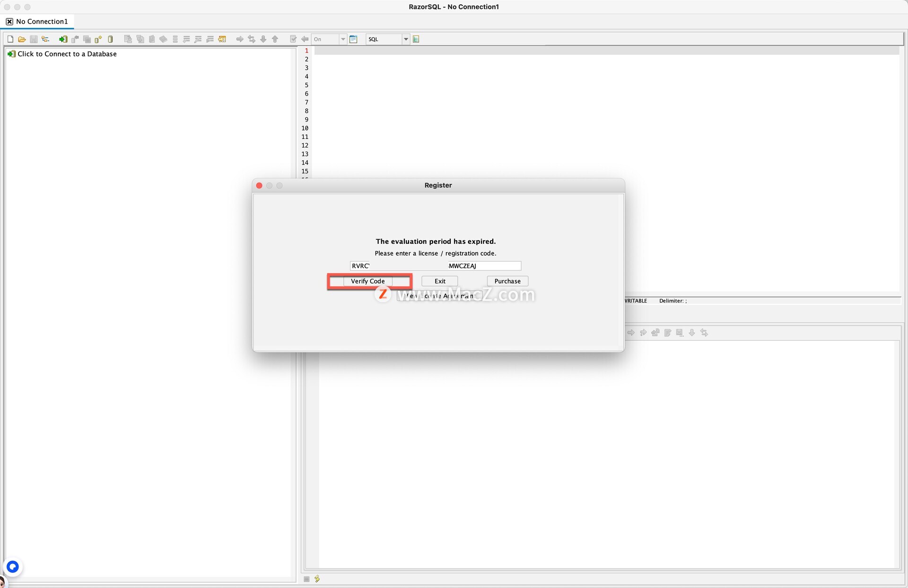Click line number 10 in the editor gutter
Screen dimensions: 908x588
[305, 128]
